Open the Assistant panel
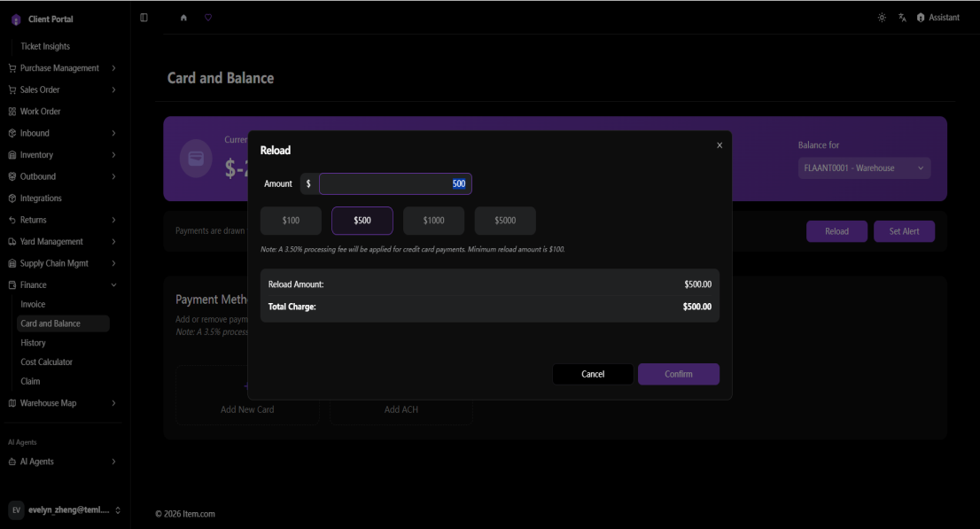Image resolution: width=980 pixels, height=529 pixels. [938, 18]
